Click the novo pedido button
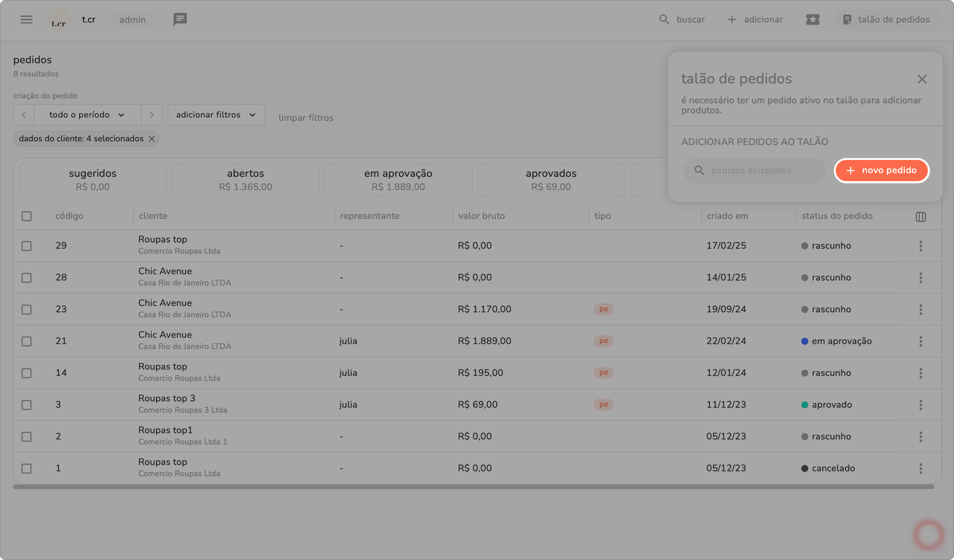Screen dimensions: 954x560 881,171
